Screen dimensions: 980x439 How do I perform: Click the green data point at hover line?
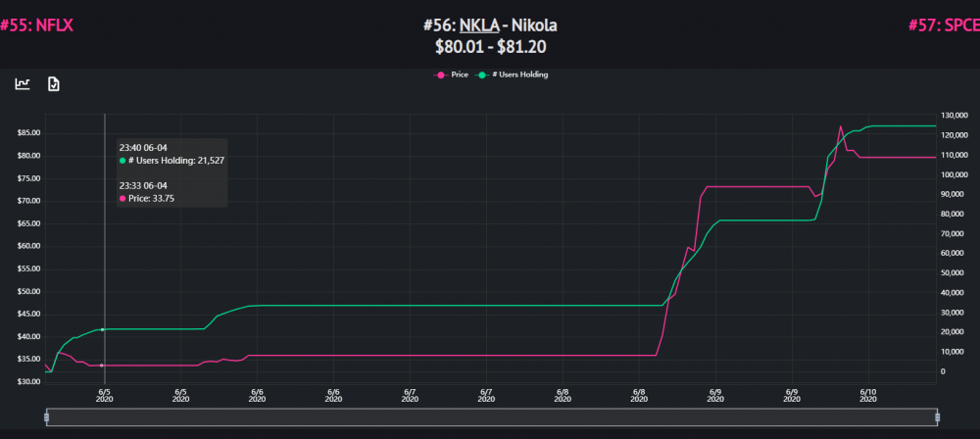pos(102,329)
